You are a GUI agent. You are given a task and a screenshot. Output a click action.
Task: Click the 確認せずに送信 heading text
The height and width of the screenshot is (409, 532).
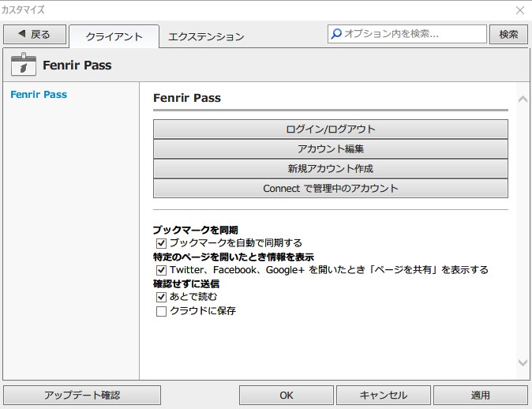[x=186, y=283]
